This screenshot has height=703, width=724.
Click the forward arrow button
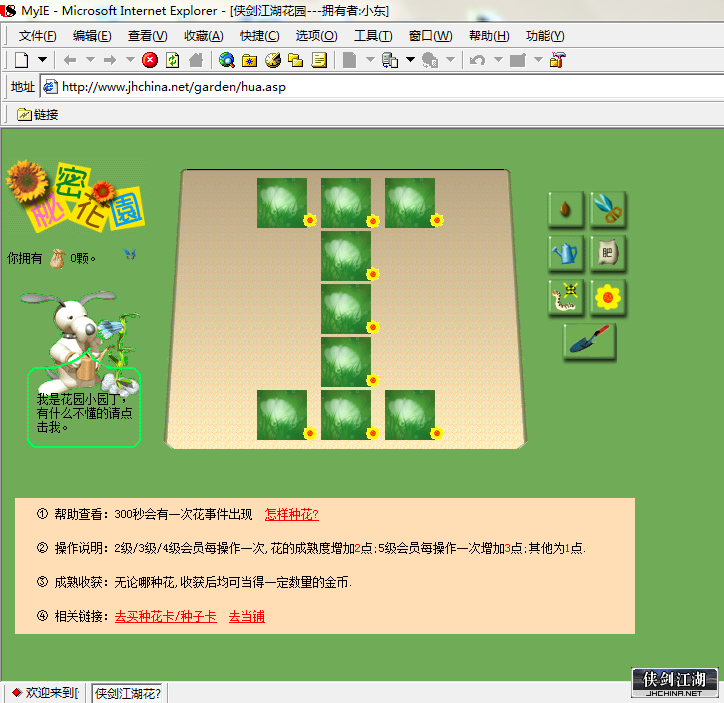coord(110,60)
